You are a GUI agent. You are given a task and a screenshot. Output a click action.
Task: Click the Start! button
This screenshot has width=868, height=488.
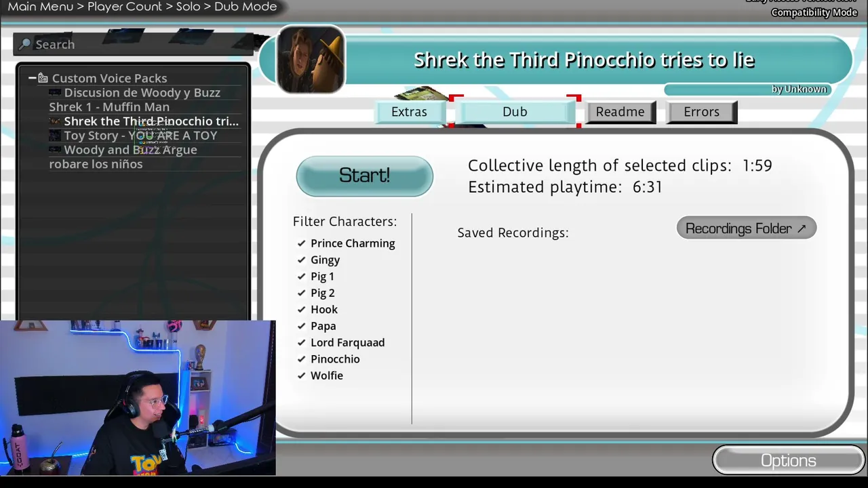pyautogui.click(x=365, y=176)
